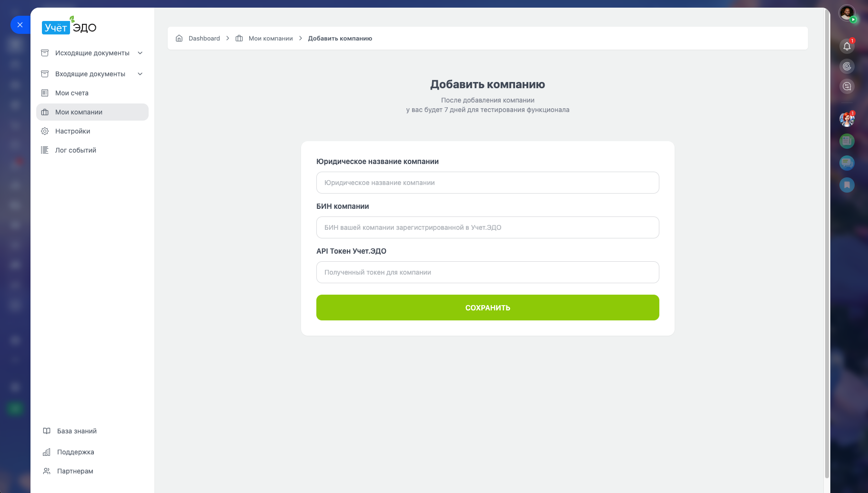The height and width of the screenshot is (493, 868).
Task: Open the Лог событий list icon
Action: (x=45, y=150)
